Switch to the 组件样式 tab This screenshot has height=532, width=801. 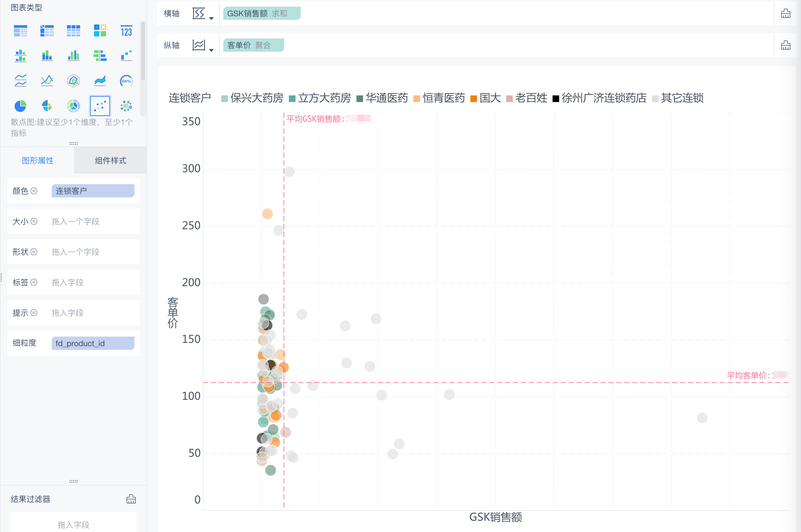(x=110, y=160)
